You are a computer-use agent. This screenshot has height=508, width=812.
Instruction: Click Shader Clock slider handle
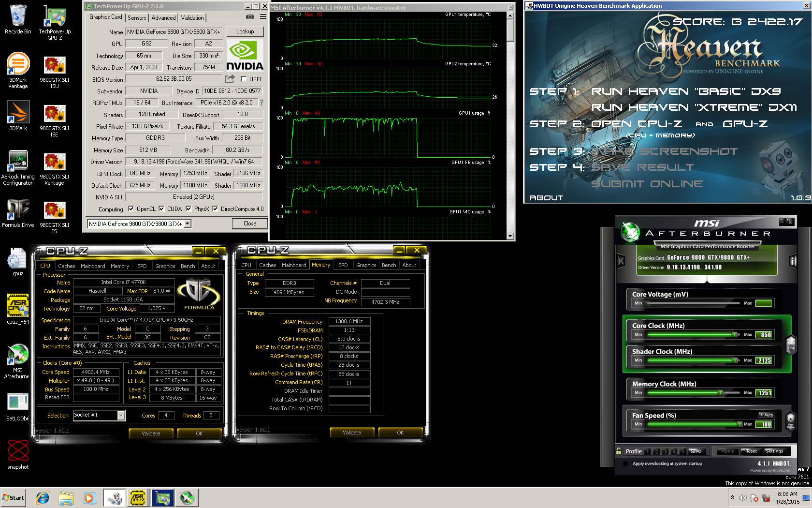click(734, 360)
